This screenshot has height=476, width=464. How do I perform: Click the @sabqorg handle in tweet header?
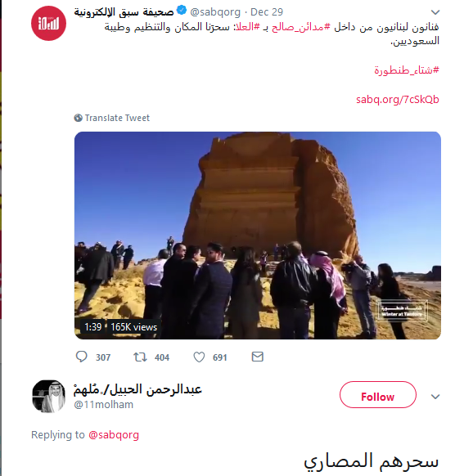[x=215, y=12]
